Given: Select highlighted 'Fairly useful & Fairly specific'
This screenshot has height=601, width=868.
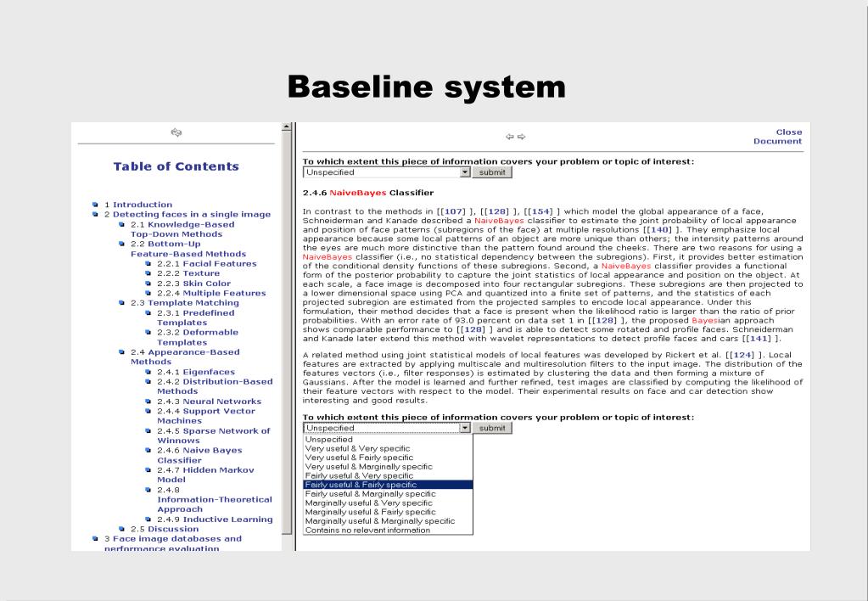Looking at the screenshot, I should click(x=388, y=485).
